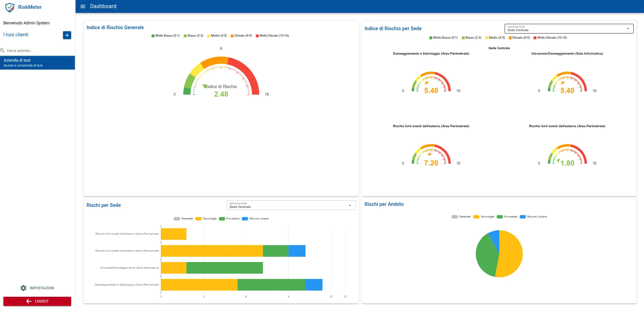Viewport: 644px width, 310px height.
Task: Log out with the LOGOUT button
Action: pyautogui.click(x=37, y=301)
